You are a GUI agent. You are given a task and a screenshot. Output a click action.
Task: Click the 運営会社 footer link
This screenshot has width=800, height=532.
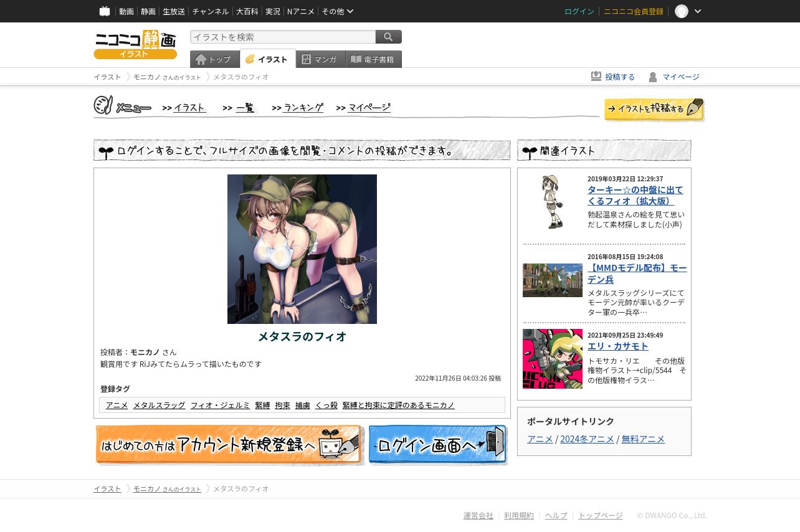[x=479, y=515]
